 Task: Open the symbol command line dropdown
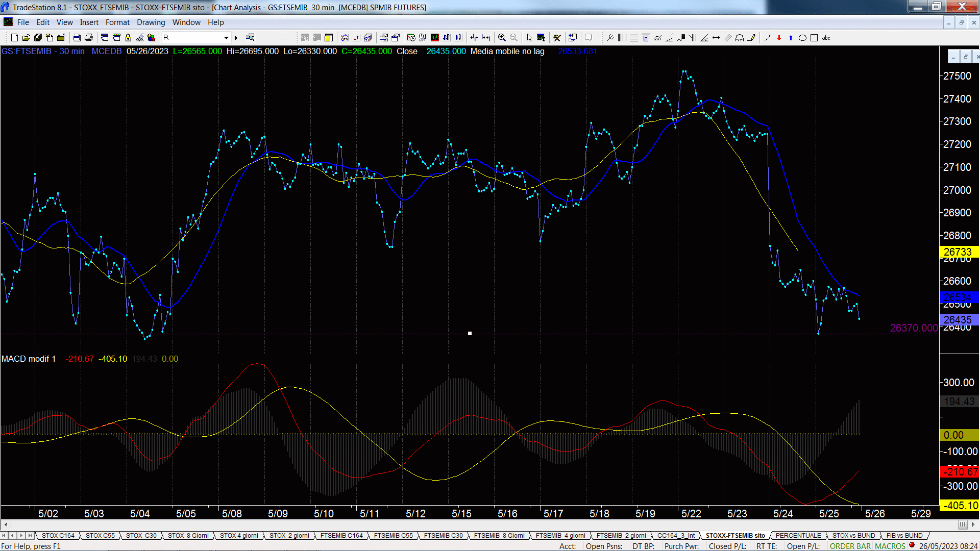point(226,38)
